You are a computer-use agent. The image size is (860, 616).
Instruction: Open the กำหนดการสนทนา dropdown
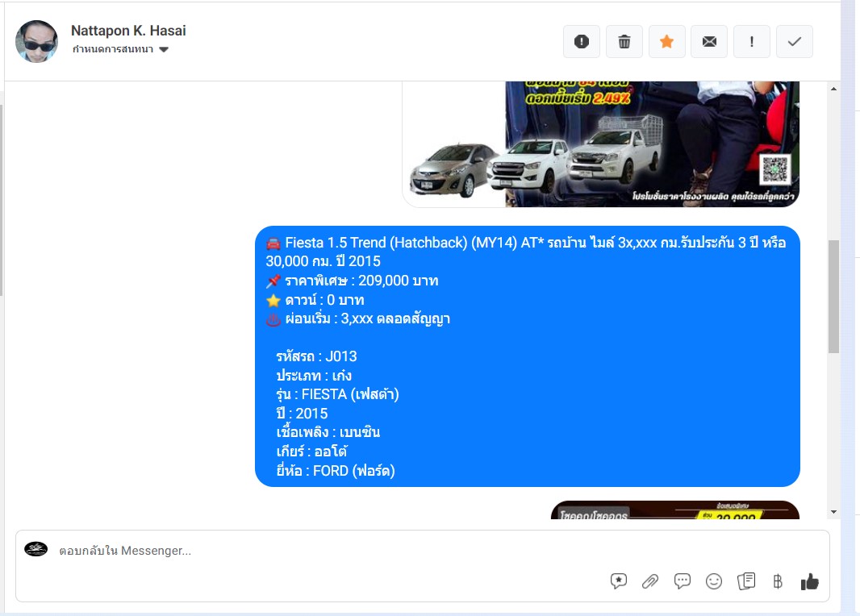pos(120,49)
